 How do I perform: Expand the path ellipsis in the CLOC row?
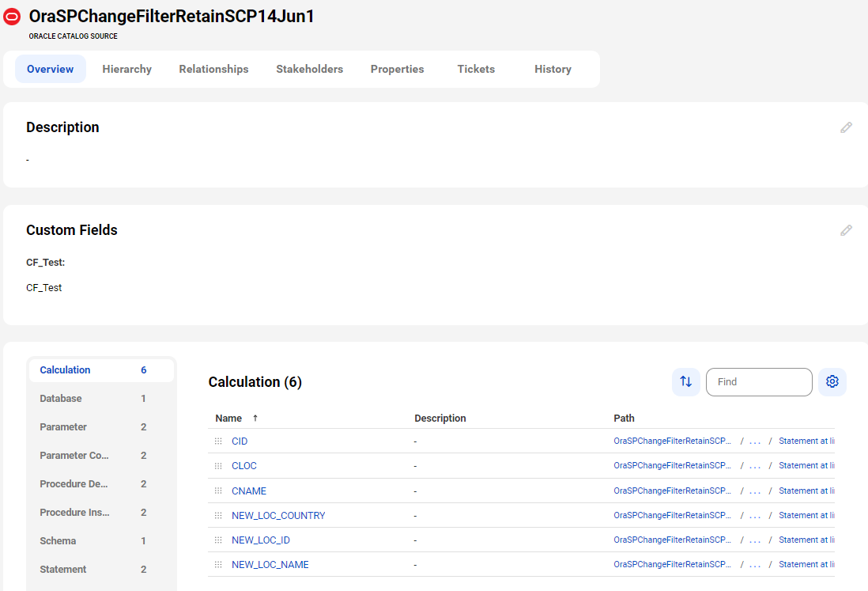pyautogui.click(x=755, y=466)
